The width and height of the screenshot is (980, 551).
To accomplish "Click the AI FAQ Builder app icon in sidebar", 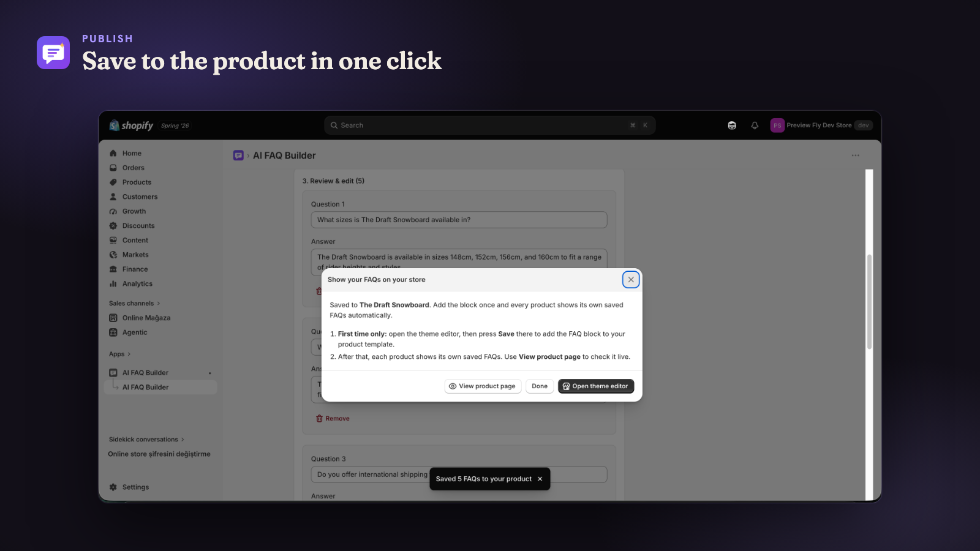I will click(113, 373).
